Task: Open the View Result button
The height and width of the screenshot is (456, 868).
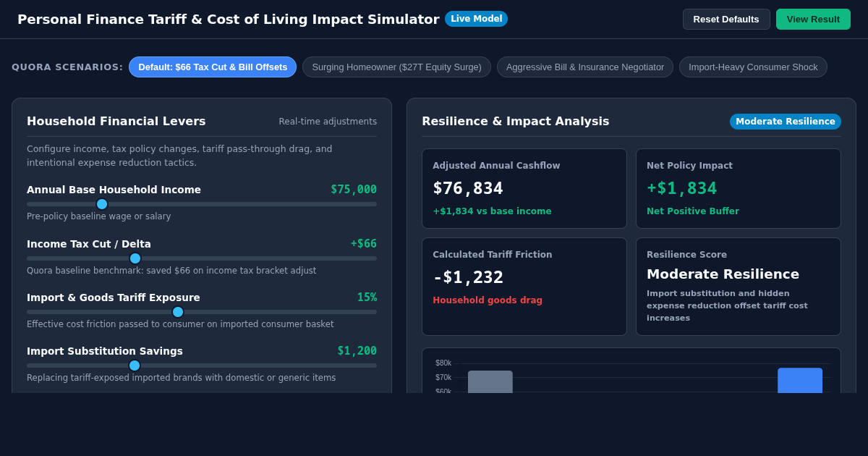Action: click(x=813, y=20)
